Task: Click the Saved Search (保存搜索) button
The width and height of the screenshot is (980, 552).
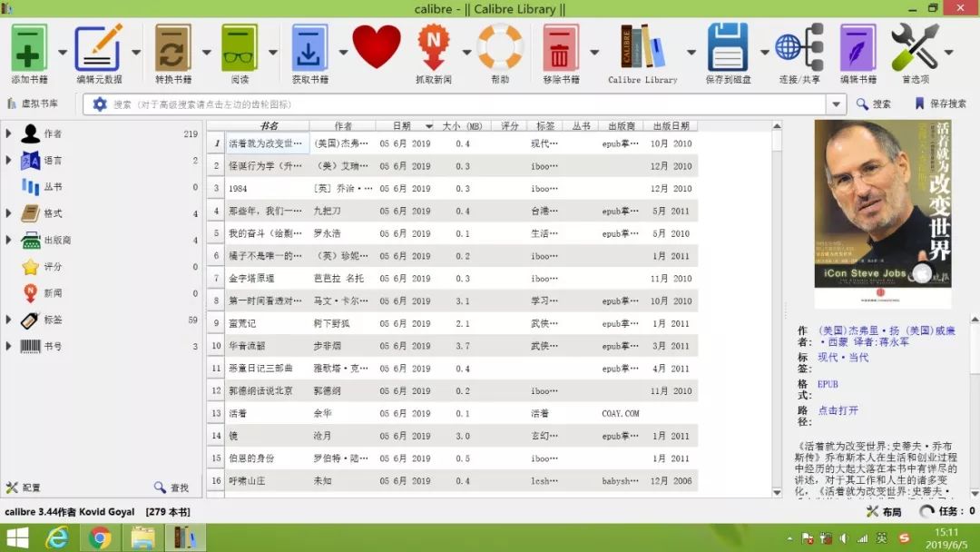Action: (941, 104)
